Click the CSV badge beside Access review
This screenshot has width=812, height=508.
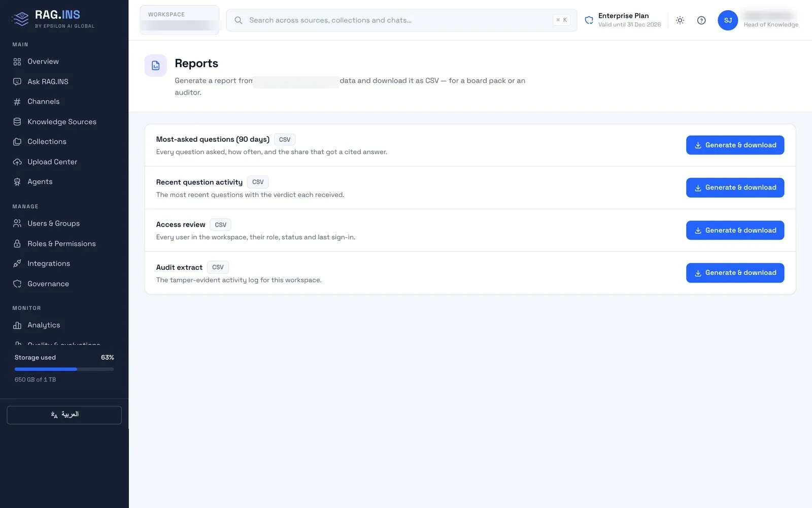(220, 225)
